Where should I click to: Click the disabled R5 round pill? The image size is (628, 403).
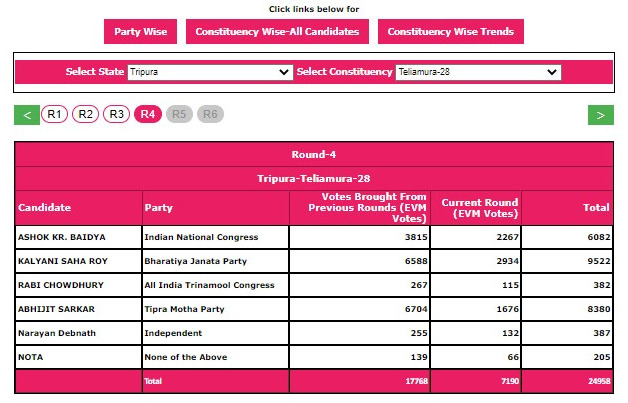[179, 115]
